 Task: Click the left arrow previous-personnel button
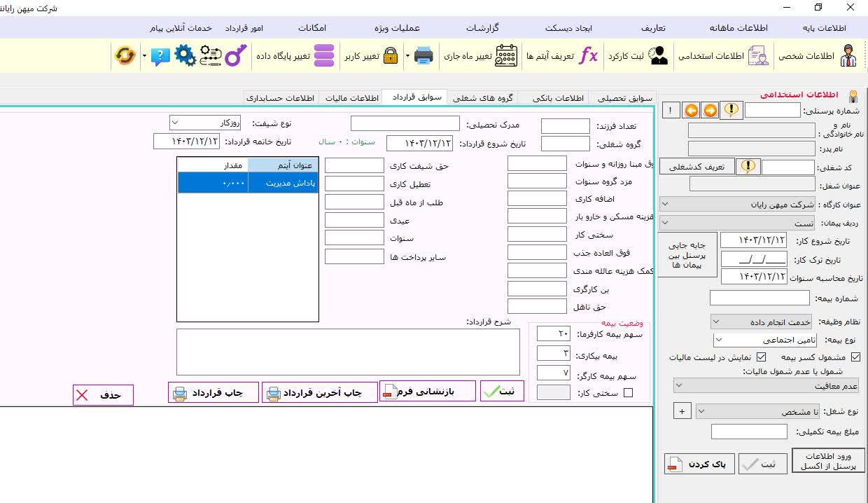coord(691,111)
